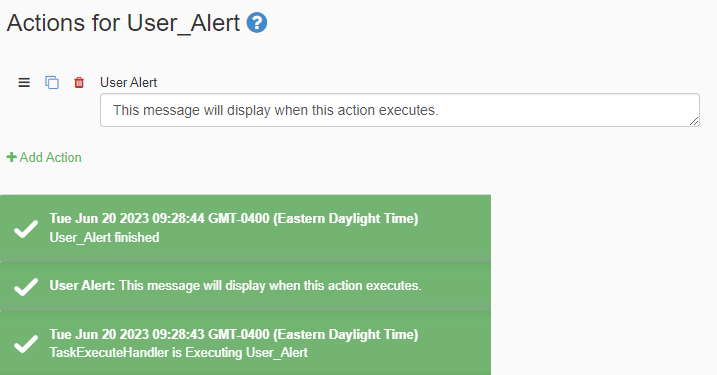Delete the User Alert action with trash icon
Image resolution: width=717 pixels, height=375 pixels.
click(79, 83)
